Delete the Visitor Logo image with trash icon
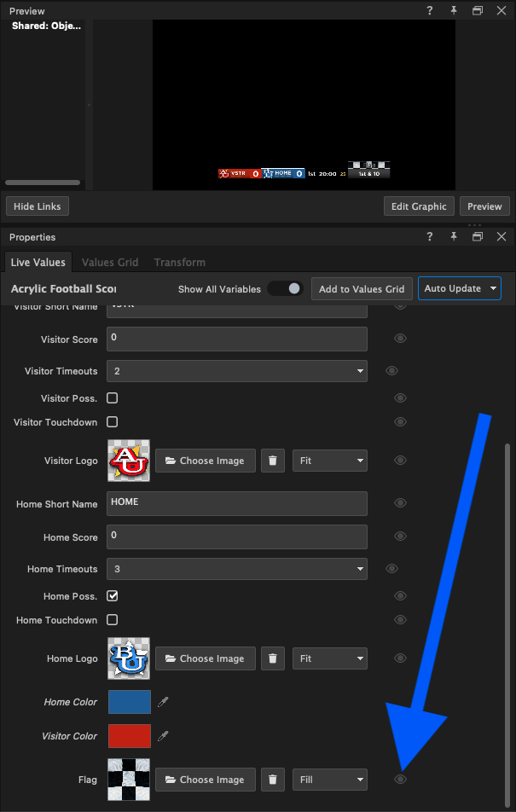 tap(272, 461)
